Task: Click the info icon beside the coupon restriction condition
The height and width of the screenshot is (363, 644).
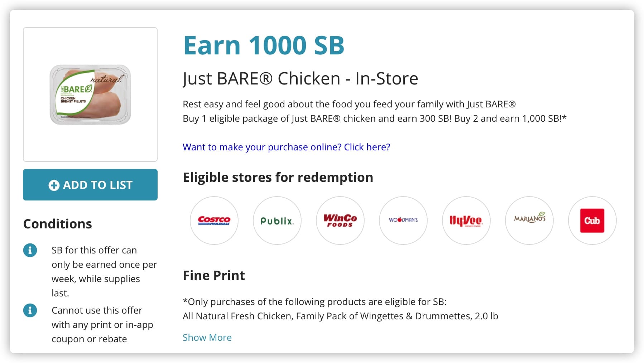Action: 30,310
